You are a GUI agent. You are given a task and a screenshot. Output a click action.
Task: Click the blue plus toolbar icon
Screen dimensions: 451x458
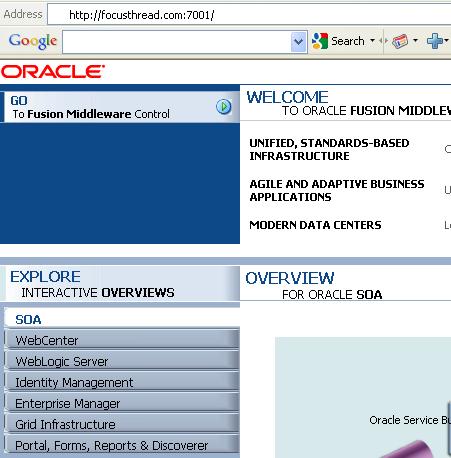pyautogui.click(x=435, y=41)
